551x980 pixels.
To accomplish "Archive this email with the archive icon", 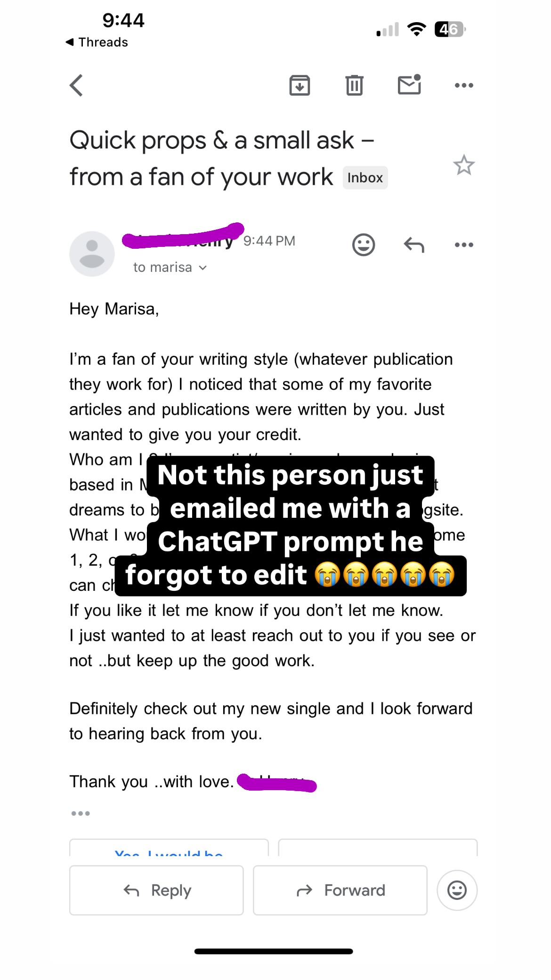I will [x=300, y=85].
